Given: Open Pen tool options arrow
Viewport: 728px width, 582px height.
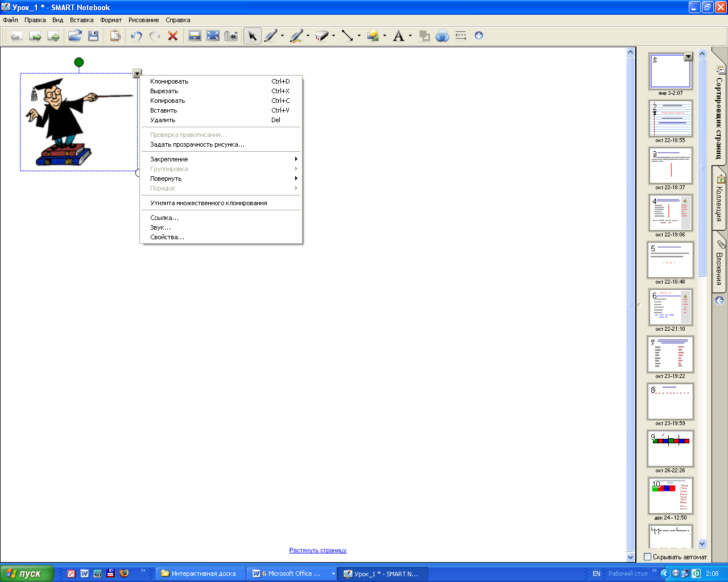Looking at the screenshot, I should [x=282, y=36].
